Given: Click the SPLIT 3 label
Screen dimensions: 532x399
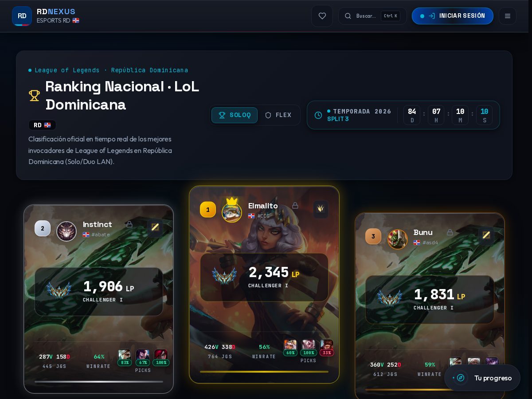Looking at the screenshot, I should tap(338, 119).
